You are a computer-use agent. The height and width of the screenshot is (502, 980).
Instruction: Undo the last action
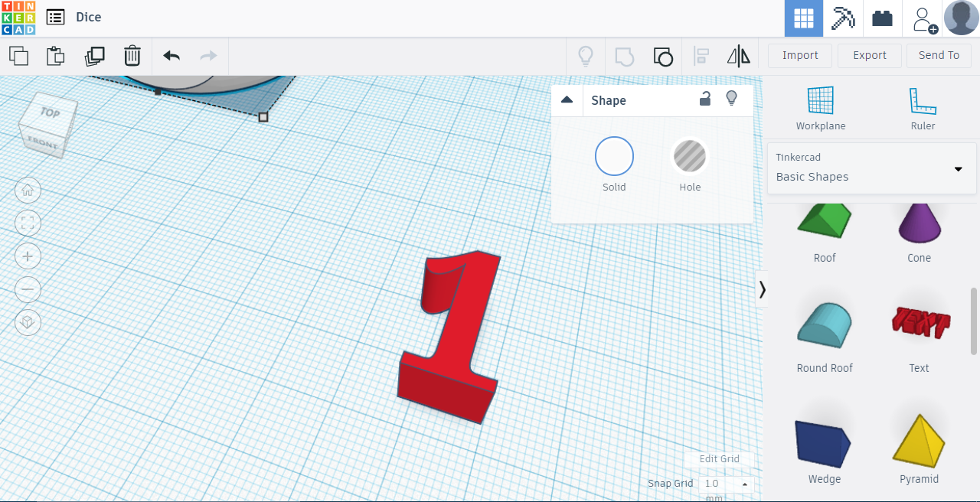pyautogui.click(x=171, y=55)
